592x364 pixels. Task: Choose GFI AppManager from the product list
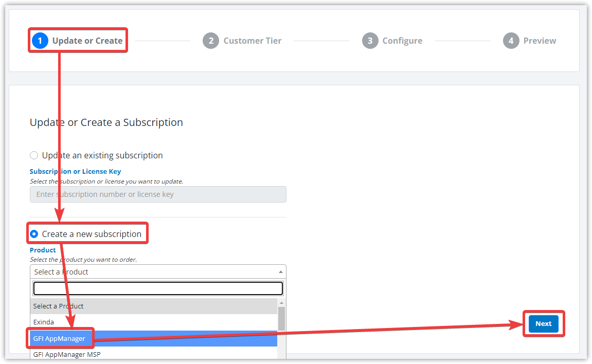pyautogui.click(x=154, y=339)
